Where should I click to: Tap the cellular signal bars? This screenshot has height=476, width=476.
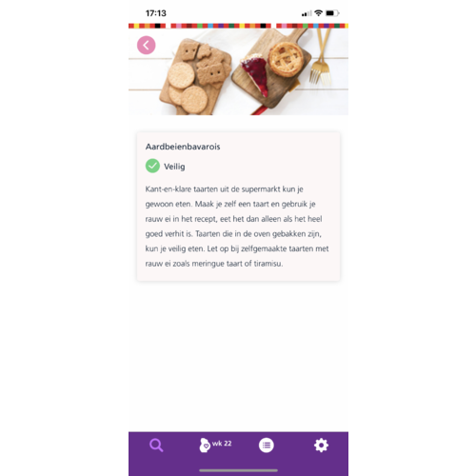click(307, 13)
